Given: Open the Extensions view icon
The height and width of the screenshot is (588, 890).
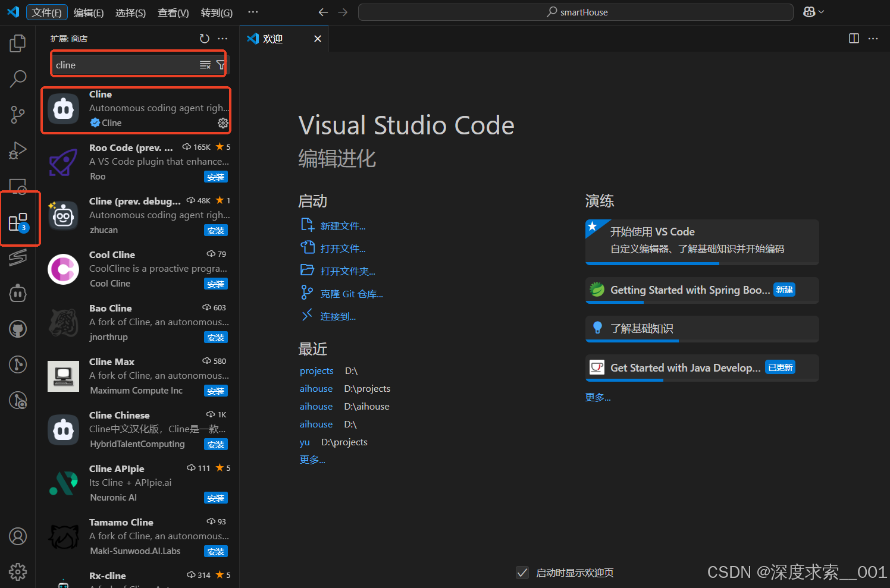Looking at the screenshot, I should (18, 222).
